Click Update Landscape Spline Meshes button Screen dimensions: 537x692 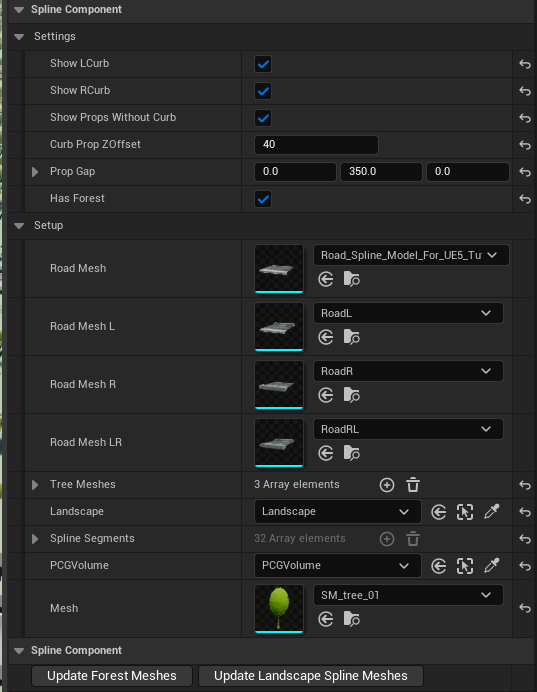click(311, 676)
